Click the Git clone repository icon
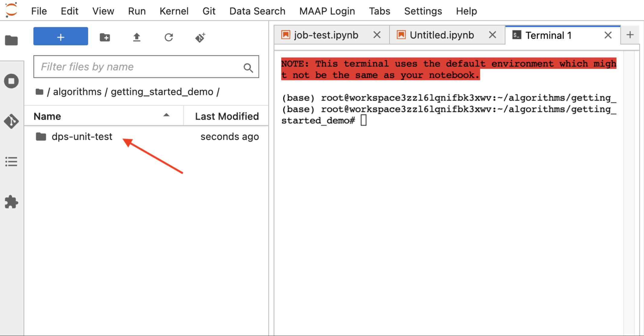This screenshot has height=336, width=644. tap(200, 37)
